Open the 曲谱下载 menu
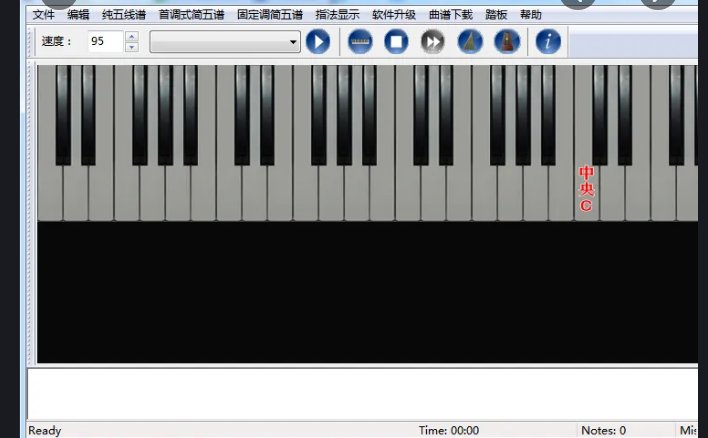The height and width of the screenshot is (438, 708). pyautogui.click(x=450, y=15)
